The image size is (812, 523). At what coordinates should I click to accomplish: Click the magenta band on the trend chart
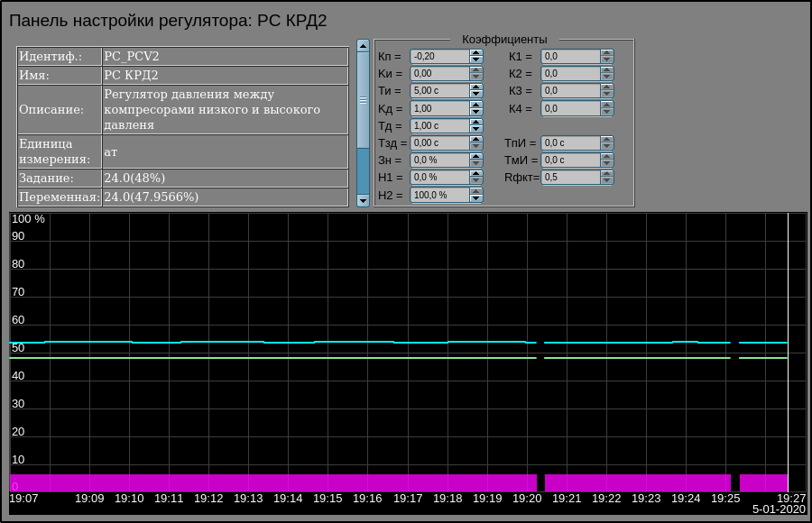click(x=271, y=482)
